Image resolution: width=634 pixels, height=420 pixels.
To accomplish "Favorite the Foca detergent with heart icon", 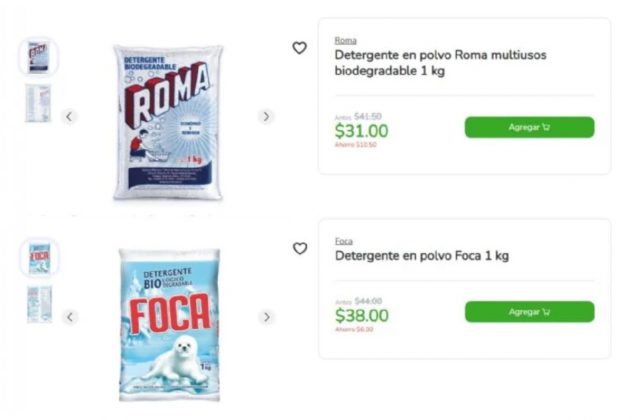I will click(x=300, y=248).
